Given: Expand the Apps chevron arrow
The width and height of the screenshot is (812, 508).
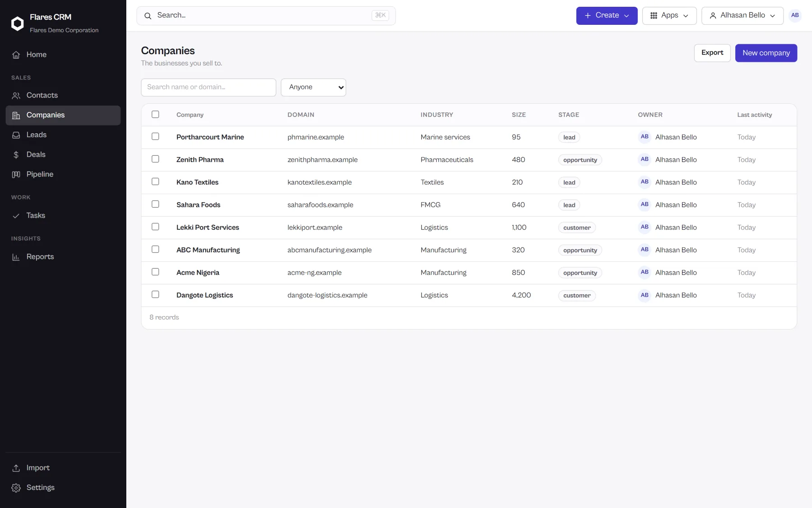Looking at the screenshot, I should (x=686, y=16).
